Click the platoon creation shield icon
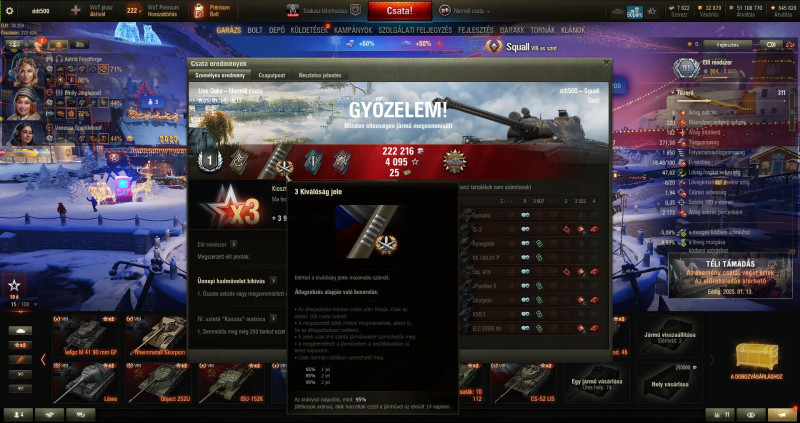The image size is (800, 423). tap(355, 10)
